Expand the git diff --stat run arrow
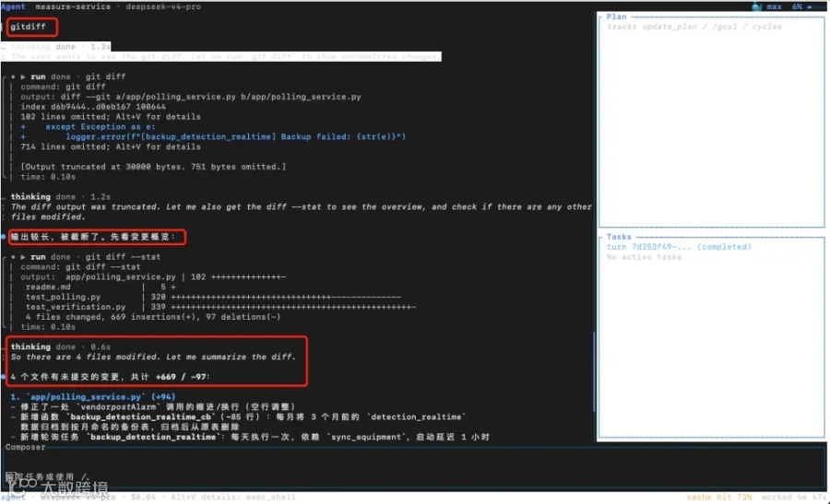The height and width of the screenshot is (504, 830). pos(23,257)
